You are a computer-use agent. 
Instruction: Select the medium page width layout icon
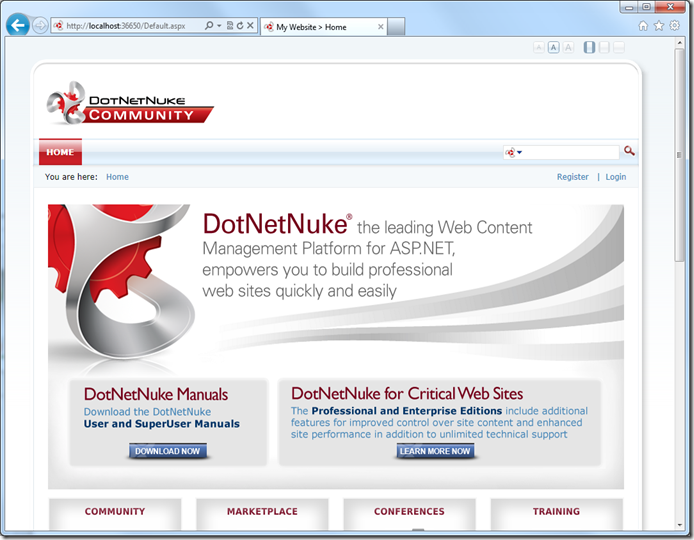click(x=604, y=47)
